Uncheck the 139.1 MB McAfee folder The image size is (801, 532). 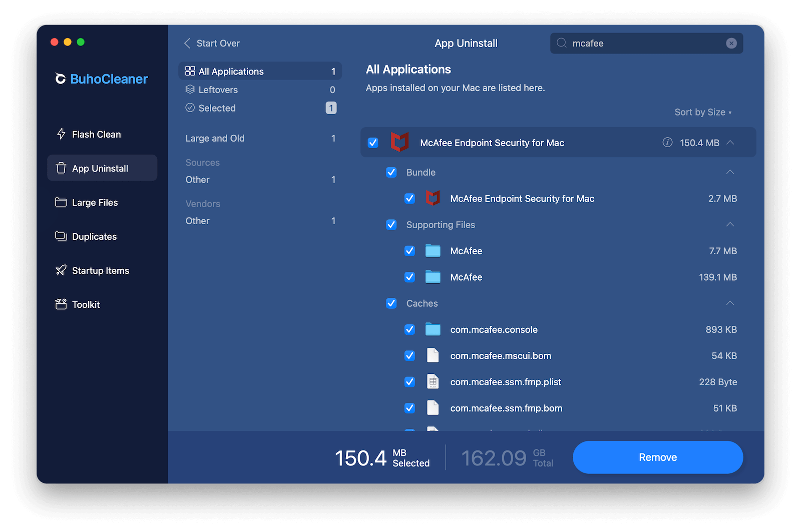(x=410, y=277)
